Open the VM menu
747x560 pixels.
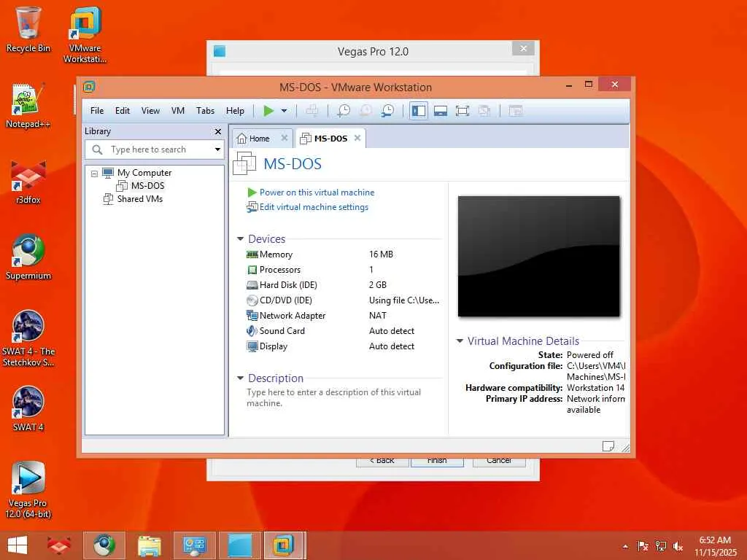click(x=178, y=111)
